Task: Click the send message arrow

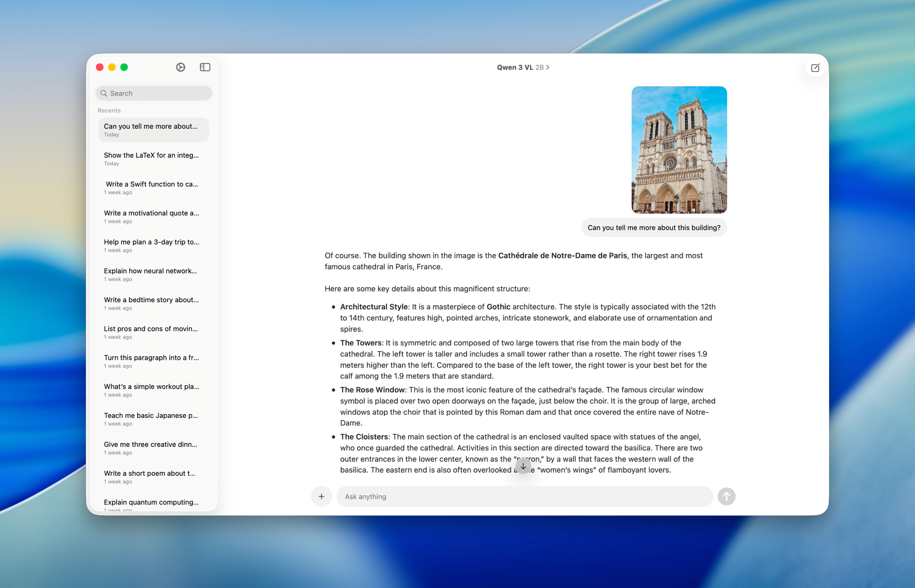Action: (x=726, y=496)
